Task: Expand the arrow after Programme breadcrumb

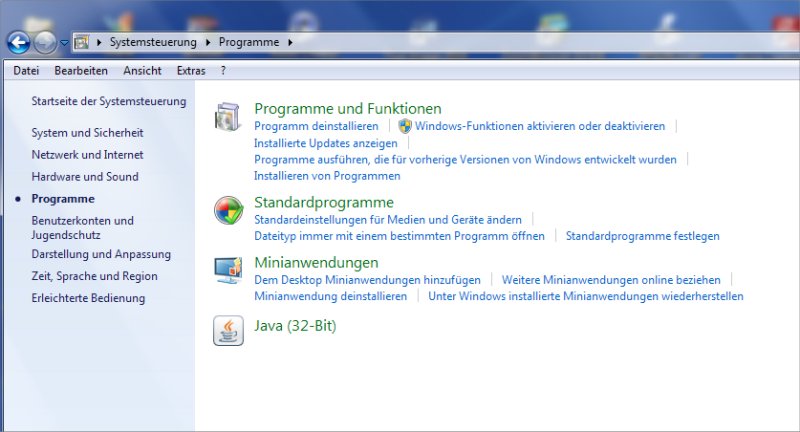Action: coord(290,42)
